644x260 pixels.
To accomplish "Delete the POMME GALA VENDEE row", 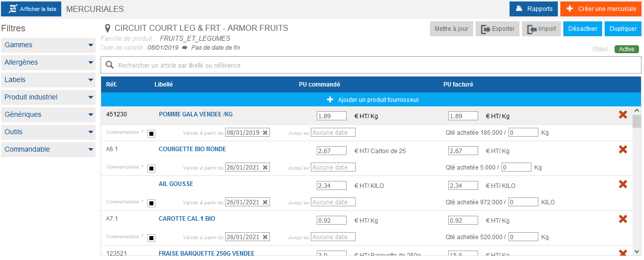I will [623, 115].
